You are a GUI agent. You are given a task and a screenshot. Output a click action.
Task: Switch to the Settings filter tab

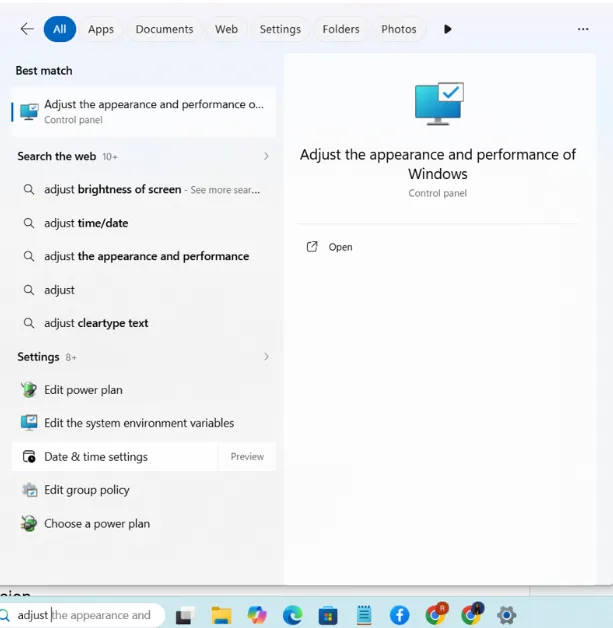click(280, 29)
